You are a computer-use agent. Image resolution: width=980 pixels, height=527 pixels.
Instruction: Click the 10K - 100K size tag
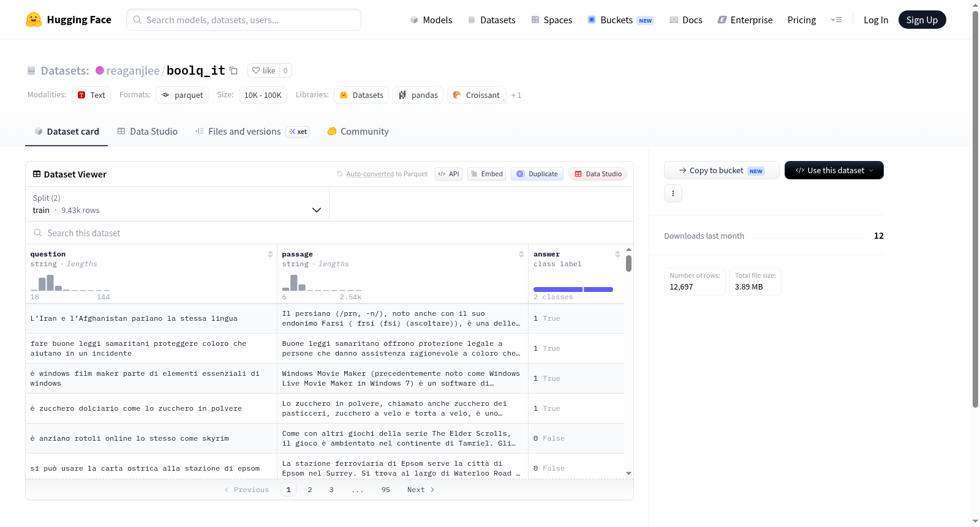coord(263,95)
